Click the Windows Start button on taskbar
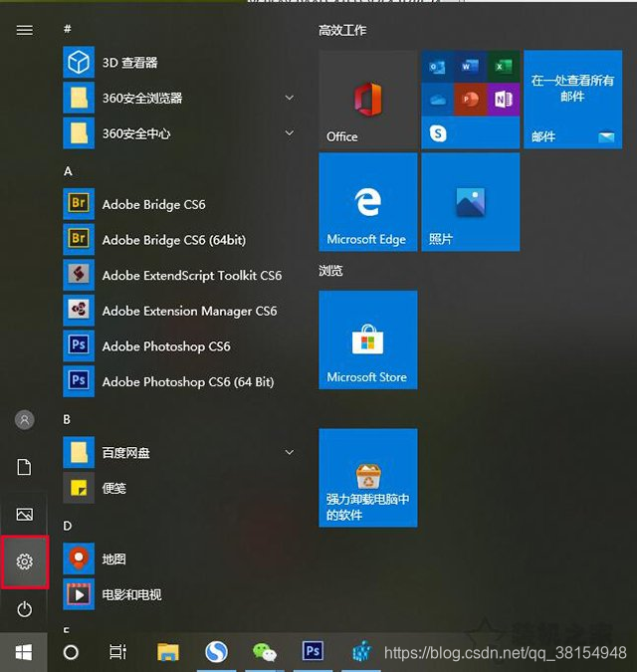 24,653
